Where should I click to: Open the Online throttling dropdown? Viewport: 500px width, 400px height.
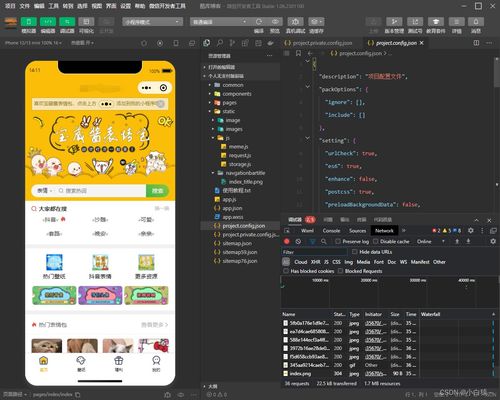431,241
